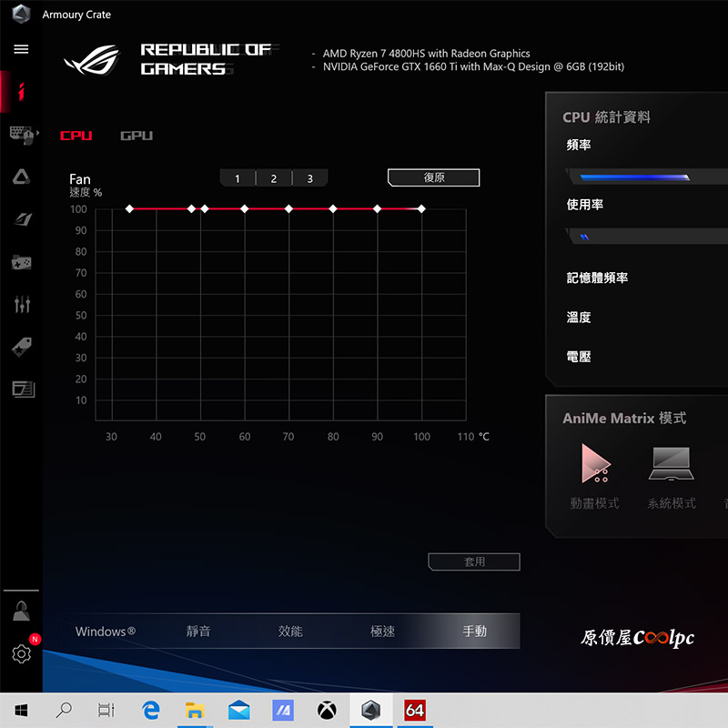Open the Devices keyboard and mouse icon

pos(22,135)
